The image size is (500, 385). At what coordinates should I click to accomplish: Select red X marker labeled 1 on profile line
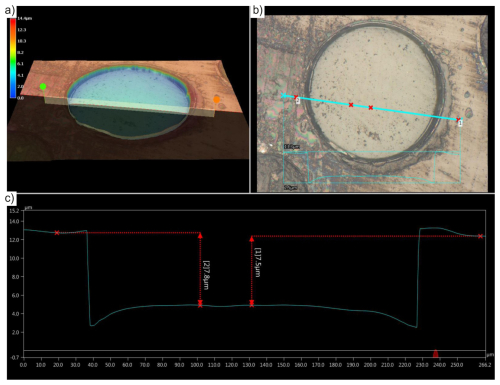(x=458, y=119)
